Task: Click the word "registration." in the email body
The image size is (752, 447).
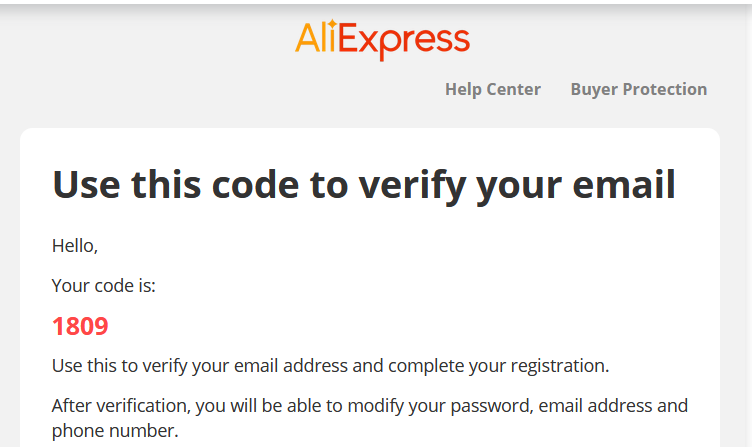Action: point(560,366)
